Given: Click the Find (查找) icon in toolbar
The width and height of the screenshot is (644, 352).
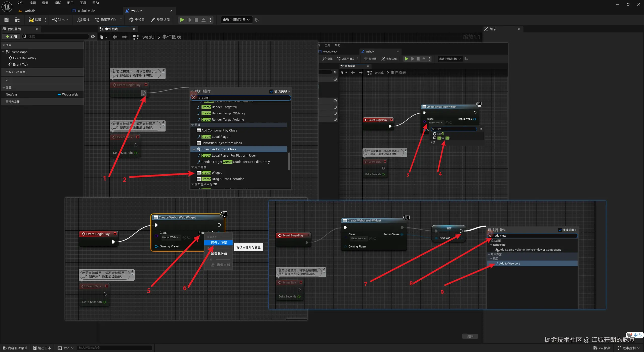Looking at the screenshot, I should (79, 20).
